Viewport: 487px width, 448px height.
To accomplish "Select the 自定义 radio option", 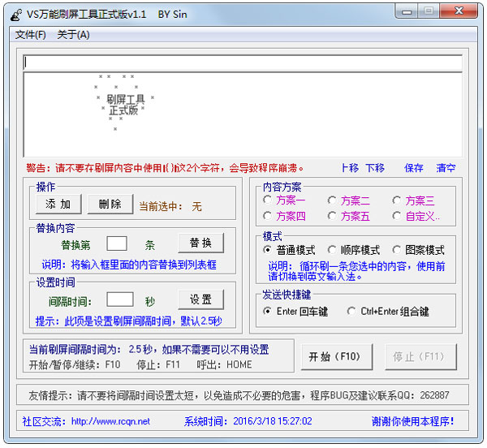I will tap(416, 216).
